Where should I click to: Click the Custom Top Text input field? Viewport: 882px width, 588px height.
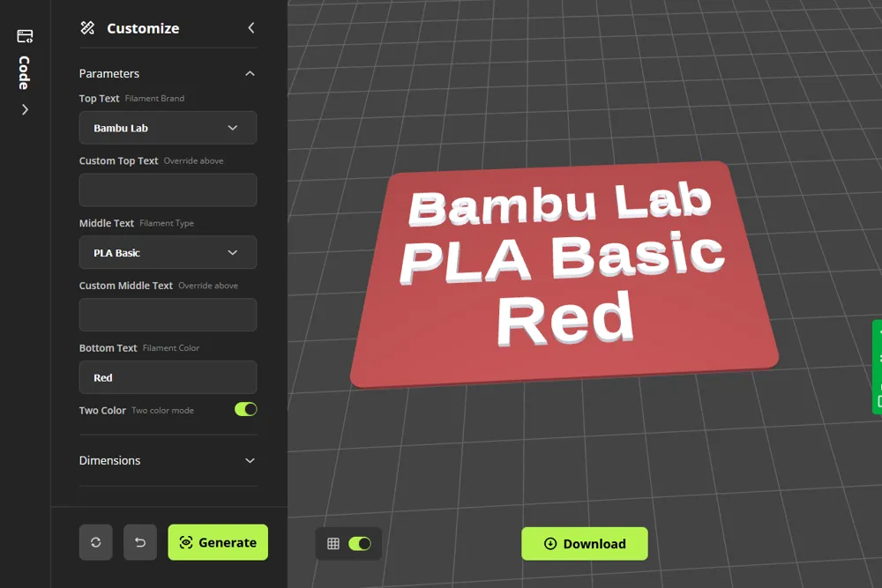(168, 190)
